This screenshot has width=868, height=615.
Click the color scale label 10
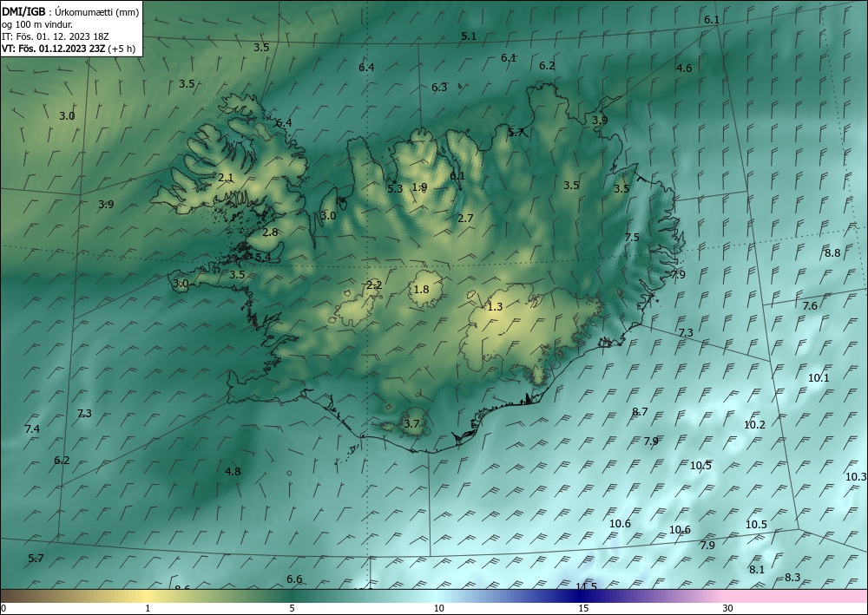439,609
